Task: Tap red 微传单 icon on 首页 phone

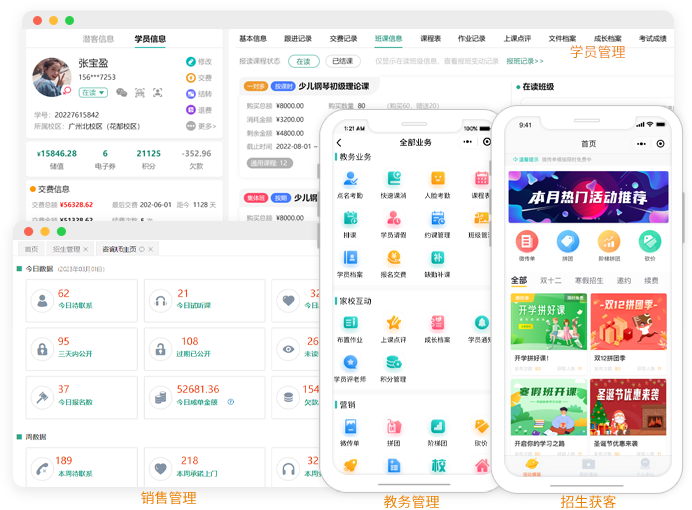Action: [x=527, y=242]
